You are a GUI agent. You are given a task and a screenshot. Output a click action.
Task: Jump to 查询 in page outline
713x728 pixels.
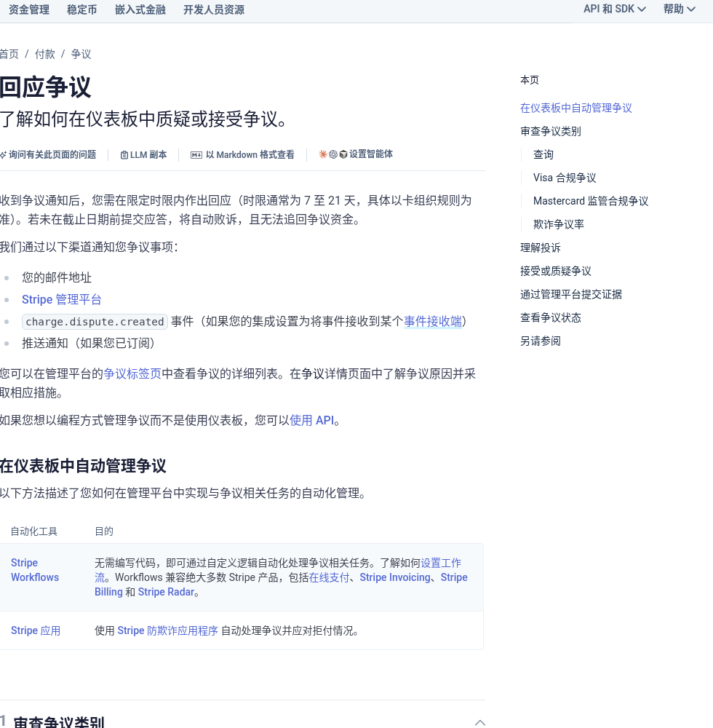[543, 154]
